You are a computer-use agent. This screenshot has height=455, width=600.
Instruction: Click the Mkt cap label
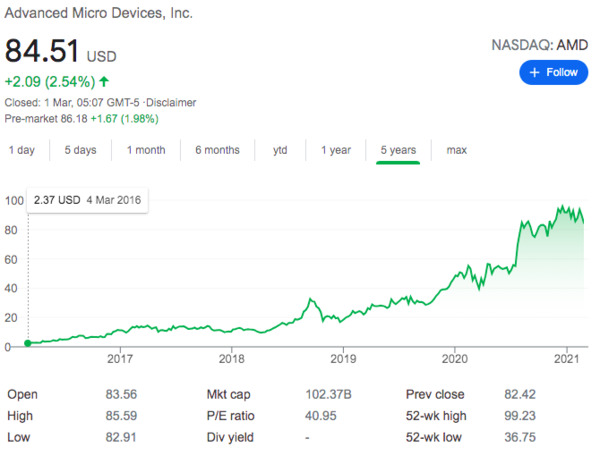(228, 394)
